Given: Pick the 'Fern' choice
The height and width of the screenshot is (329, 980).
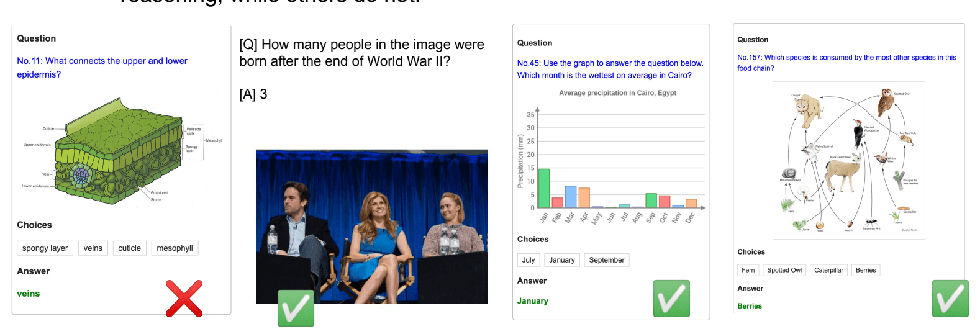Looking at the screenshot, I should (x=748, y=270).
